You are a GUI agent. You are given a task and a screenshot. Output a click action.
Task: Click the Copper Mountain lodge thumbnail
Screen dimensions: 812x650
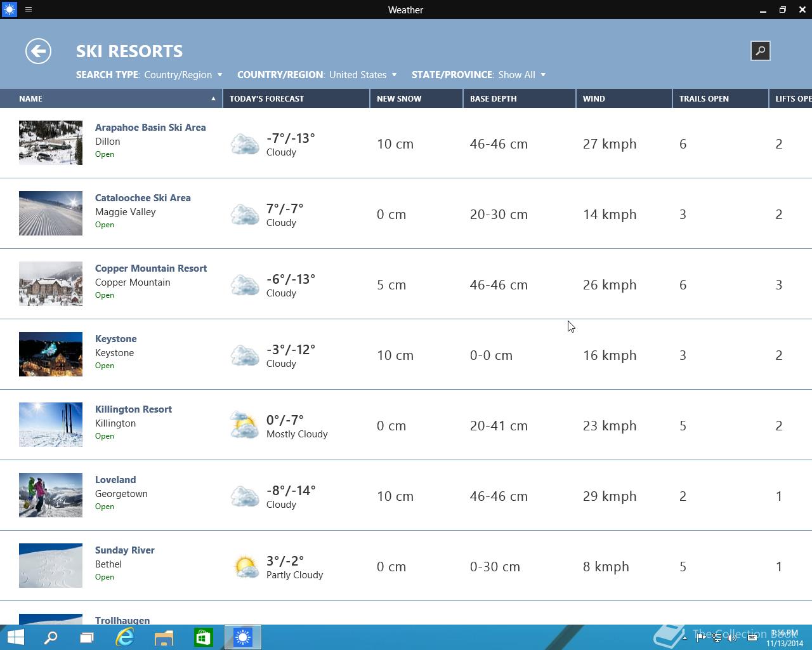[x=51, y=284]
